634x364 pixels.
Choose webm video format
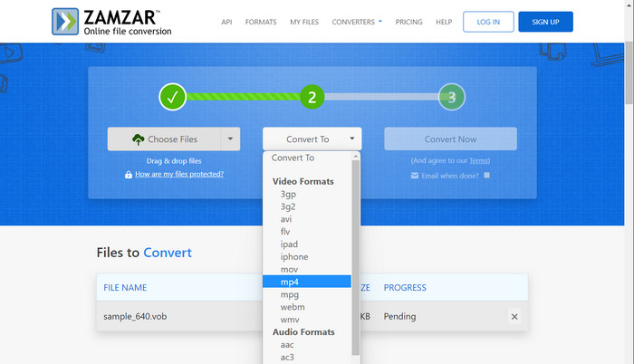293,307
